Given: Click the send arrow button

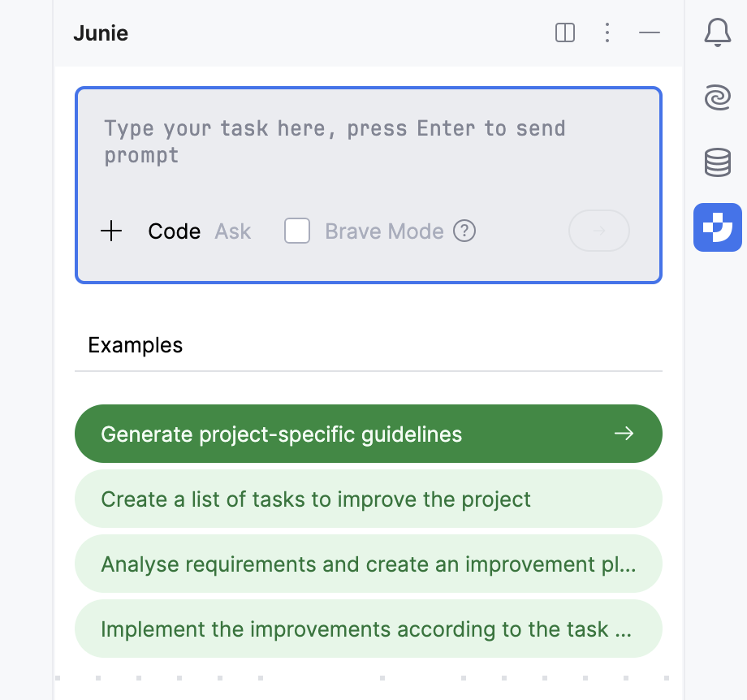Looking at the screenshot, I should (x=599, y=231).
